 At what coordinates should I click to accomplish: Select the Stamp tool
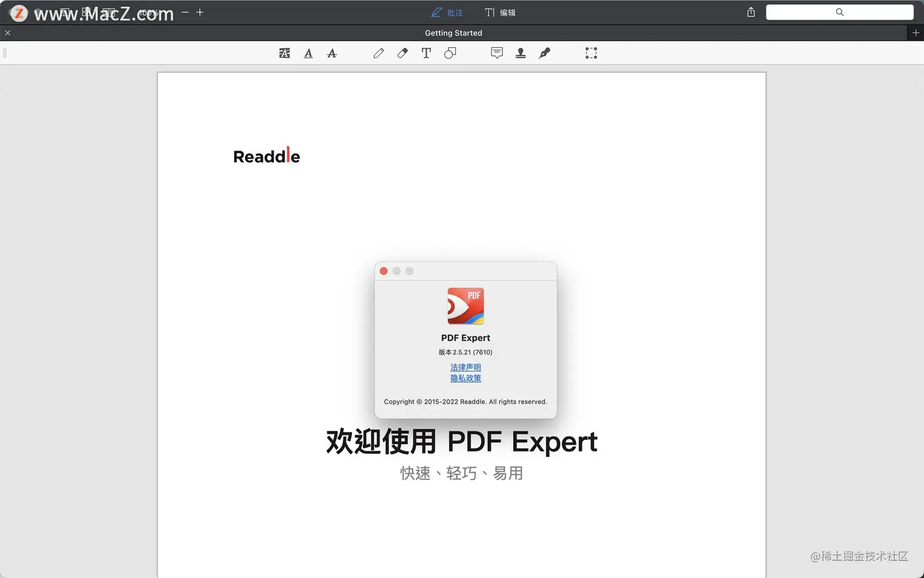[x=521, y=53]
